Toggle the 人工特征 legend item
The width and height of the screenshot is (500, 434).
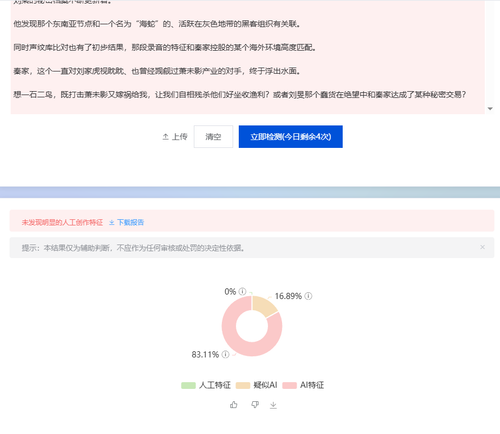coord(206,385)
